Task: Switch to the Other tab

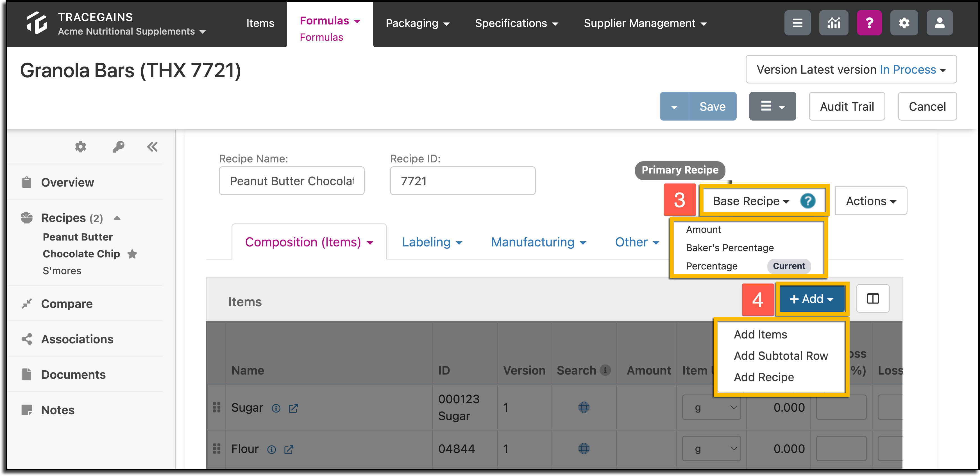Action: tap(637, 242)
